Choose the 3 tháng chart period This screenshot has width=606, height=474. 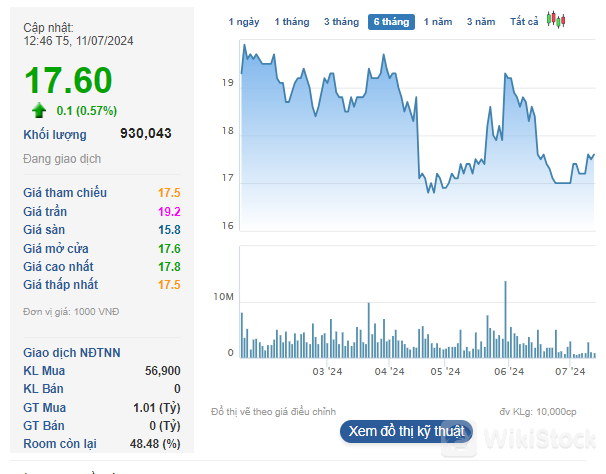click(x=341, y=21)
